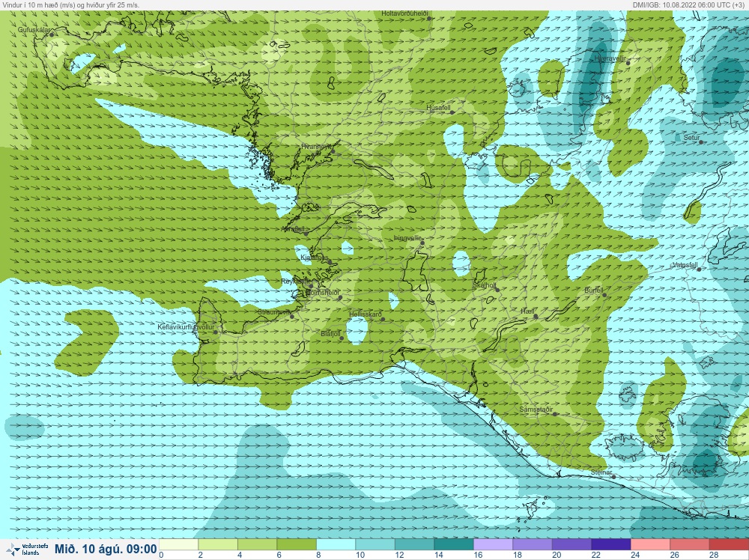Click the Þingvellir station label

pos(407,238)
